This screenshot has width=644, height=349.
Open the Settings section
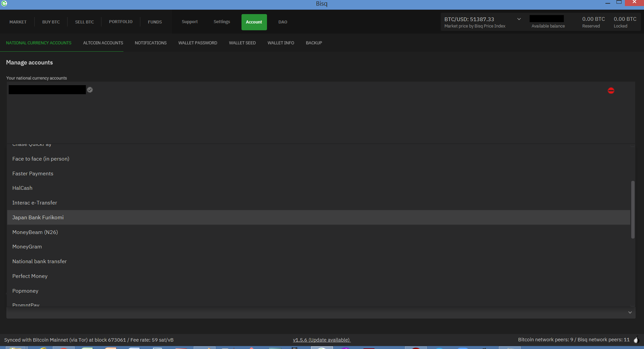222,22
